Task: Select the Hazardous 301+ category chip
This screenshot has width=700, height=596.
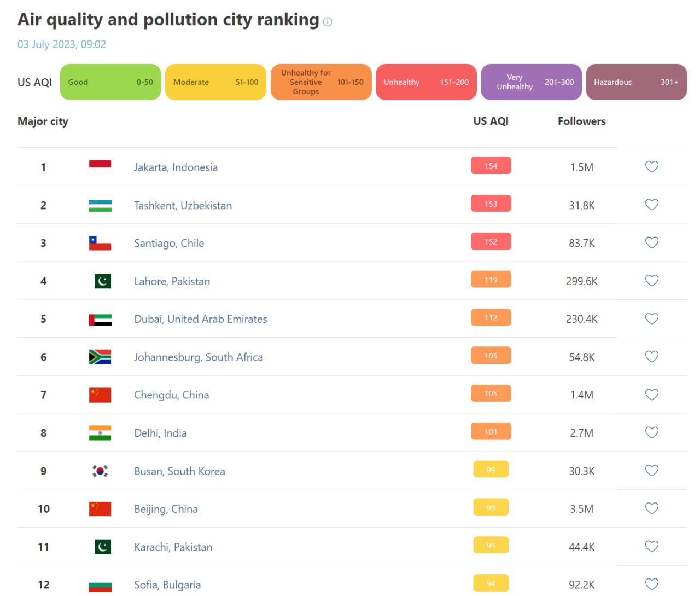Action: 637,82
